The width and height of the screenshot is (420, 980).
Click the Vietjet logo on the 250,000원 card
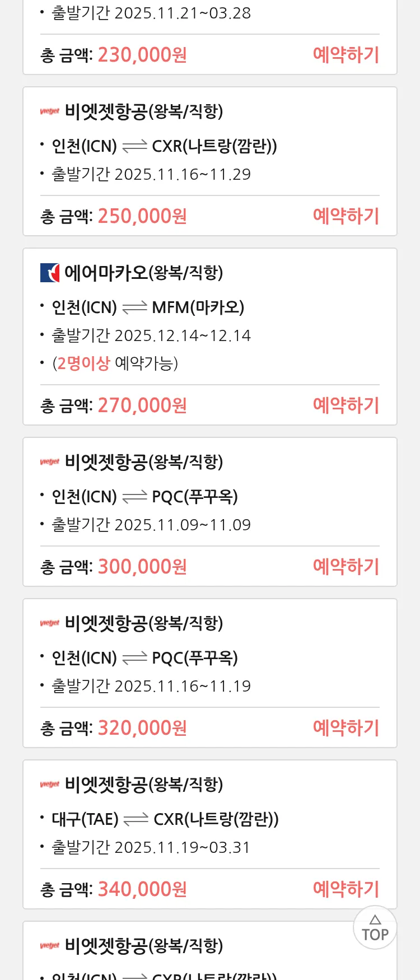point(50,111)
